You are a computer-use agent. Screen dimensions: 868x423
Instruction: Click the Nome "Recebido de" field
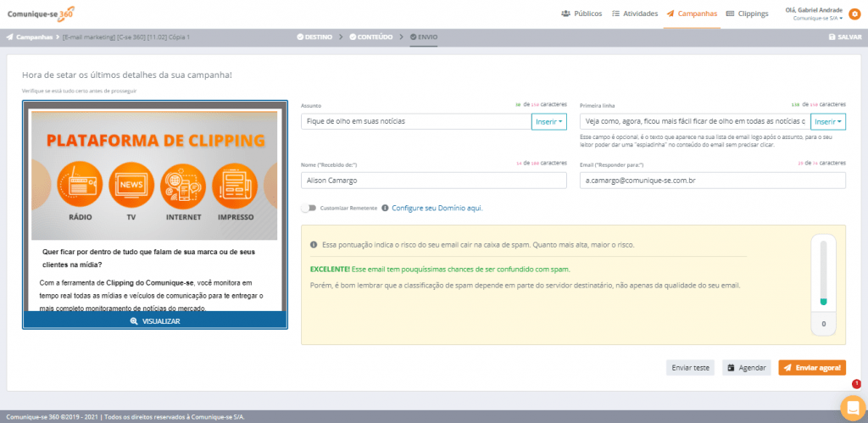click(434, 181)
